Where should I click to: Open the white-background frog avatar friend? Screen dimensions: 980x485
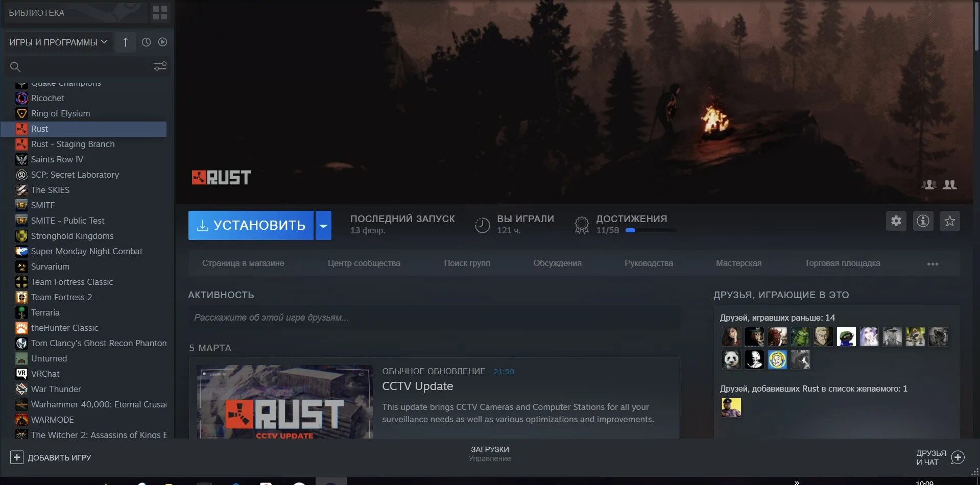846,337
